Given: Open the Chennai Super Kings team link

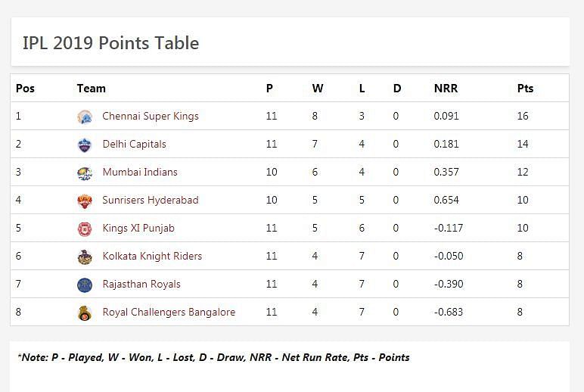Looking at the screenshot, I should tap(151, 116).
